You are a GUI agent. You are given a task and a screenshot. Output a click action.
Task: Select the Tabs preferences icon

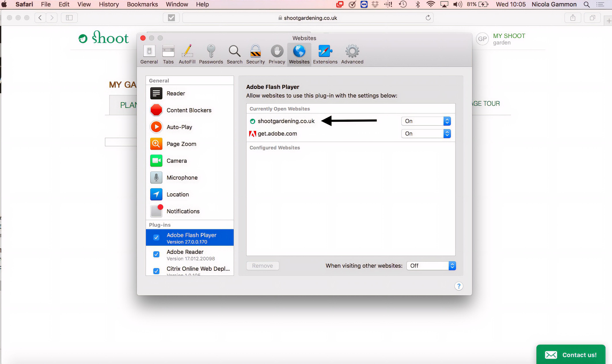click(x=168, y=54)
